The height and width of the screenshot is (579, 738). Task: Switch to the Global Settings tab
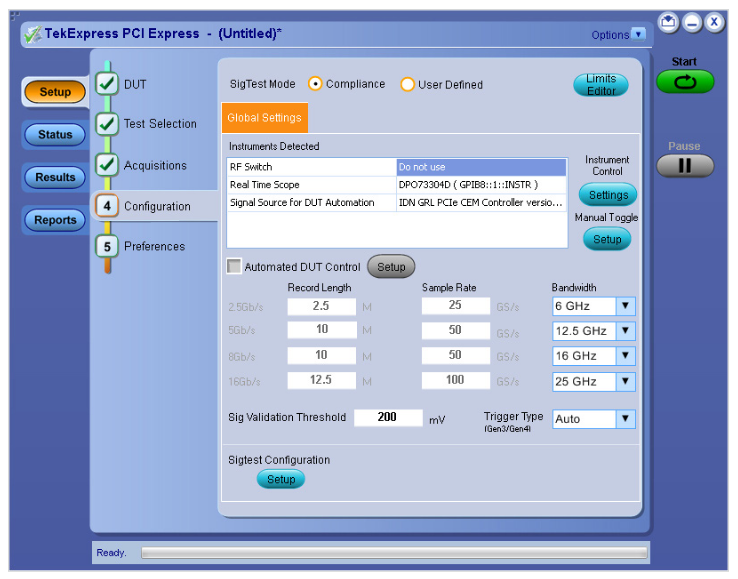264,118
